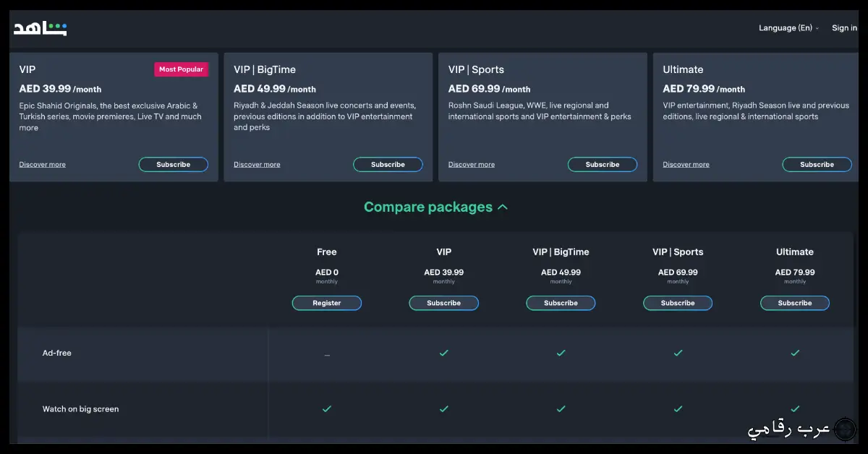Image resolution: width=868 pixels, height=454 pixels.
Task: Click the Ad-free feature row label
Action: click(x=56, y=353)
